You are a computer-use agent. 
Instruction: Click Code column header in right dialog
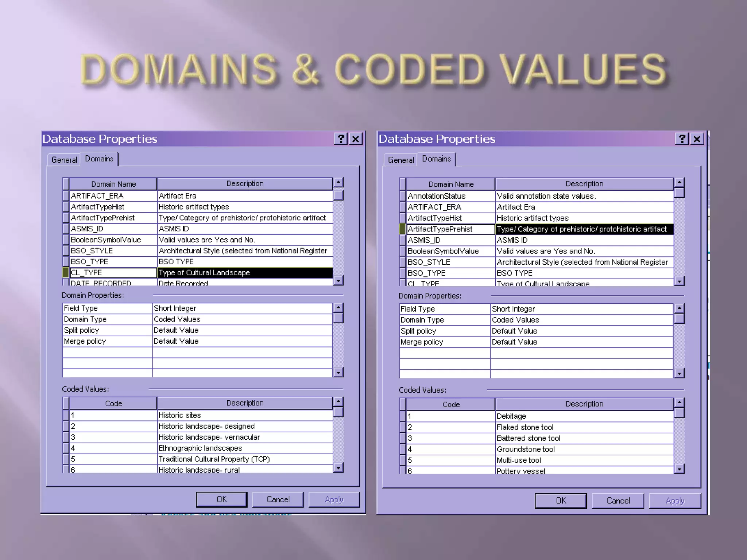point(451,404)
